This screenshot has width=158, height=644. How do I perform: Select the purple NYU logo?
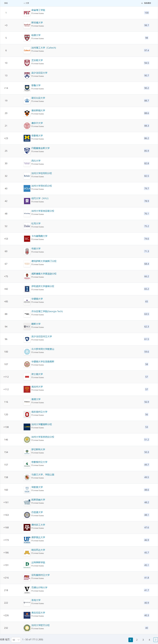click(27, 201)
